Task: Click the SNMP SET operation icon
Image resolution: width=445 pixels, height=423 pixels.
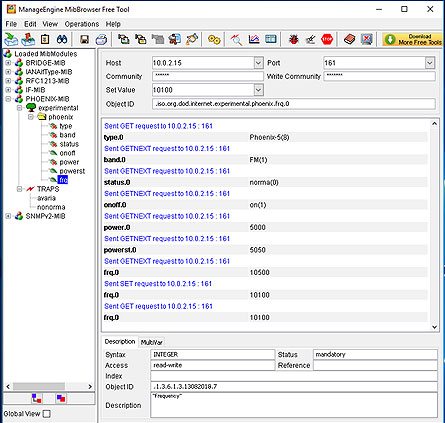Action: pyautogui.click(x=175, y=39)
